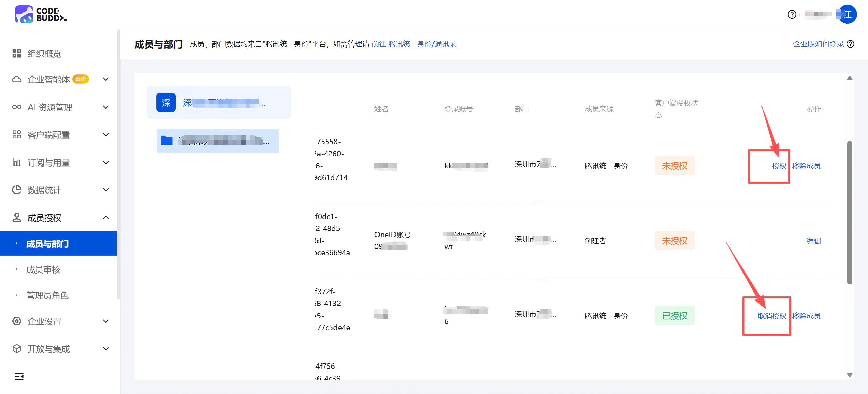Expand the 企业智能体 menu chevron
Image resolution: width=868 pixels, height=394 pixels.
(106, 79)
